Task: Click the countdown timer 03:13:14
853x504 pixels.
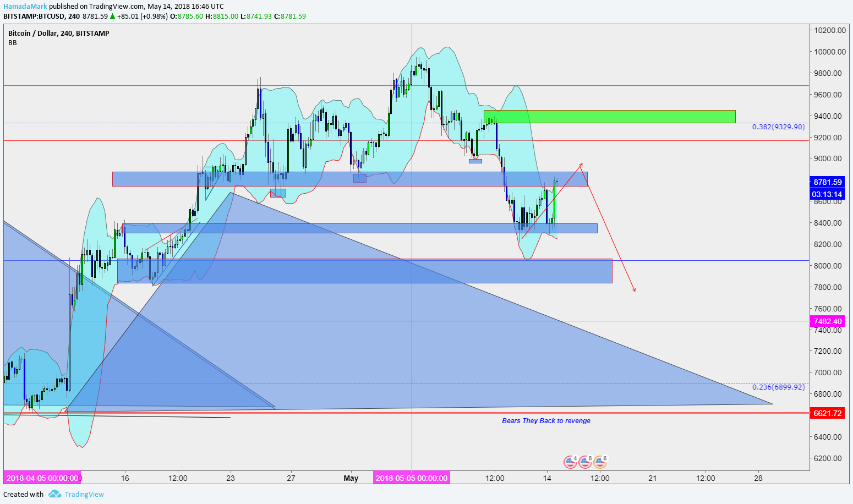Action: 828,194
